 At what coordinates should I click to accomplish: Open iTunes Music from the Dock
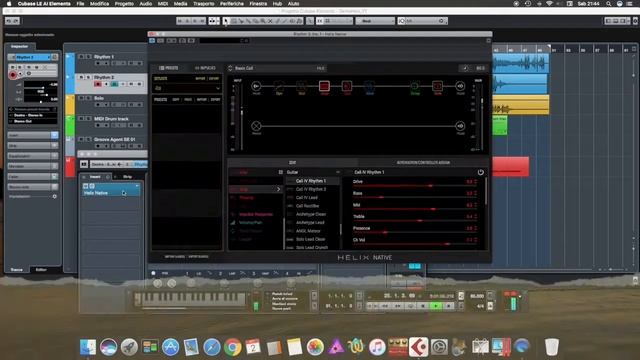(377, 347)
